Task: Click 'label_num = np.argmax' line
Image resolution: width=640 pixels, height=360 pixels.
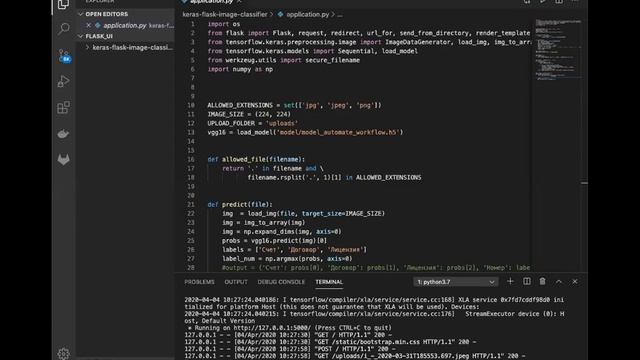Action: [287, 259]
